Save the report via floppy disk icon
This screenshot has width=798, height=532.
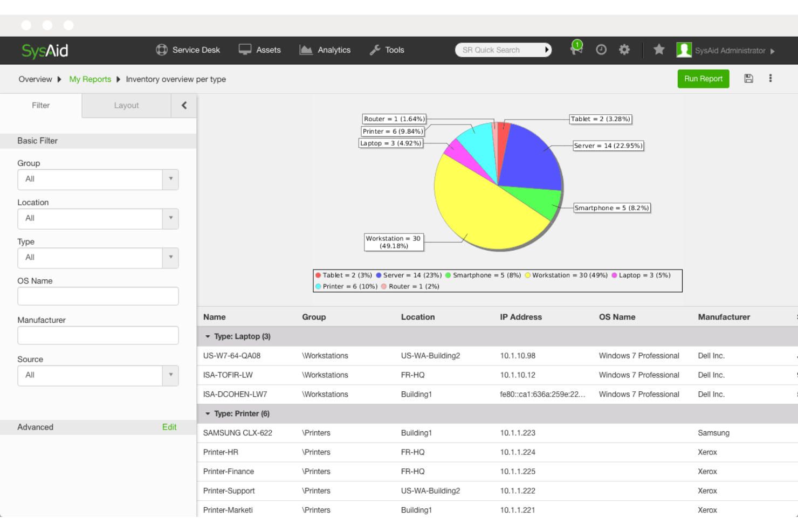click(x=749, y=78)
